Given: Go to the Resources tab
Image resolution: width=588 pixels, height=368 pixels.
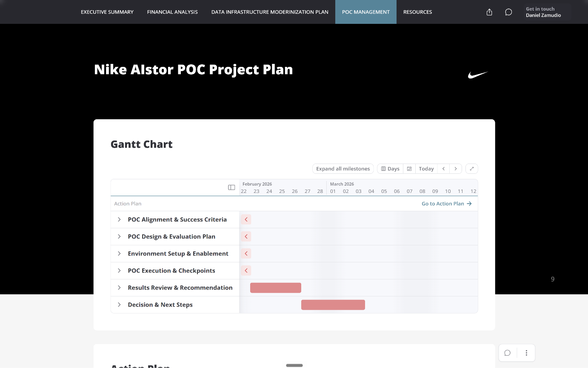Looking at the screenshot, I should [418, 12].
